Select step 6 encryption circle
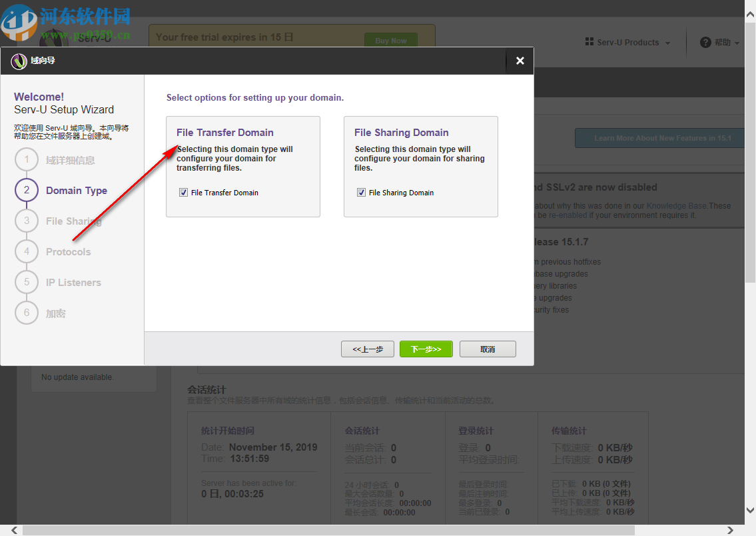Viewport: 756px width, 536px height. pyautogui.click(x=27, y=313)
